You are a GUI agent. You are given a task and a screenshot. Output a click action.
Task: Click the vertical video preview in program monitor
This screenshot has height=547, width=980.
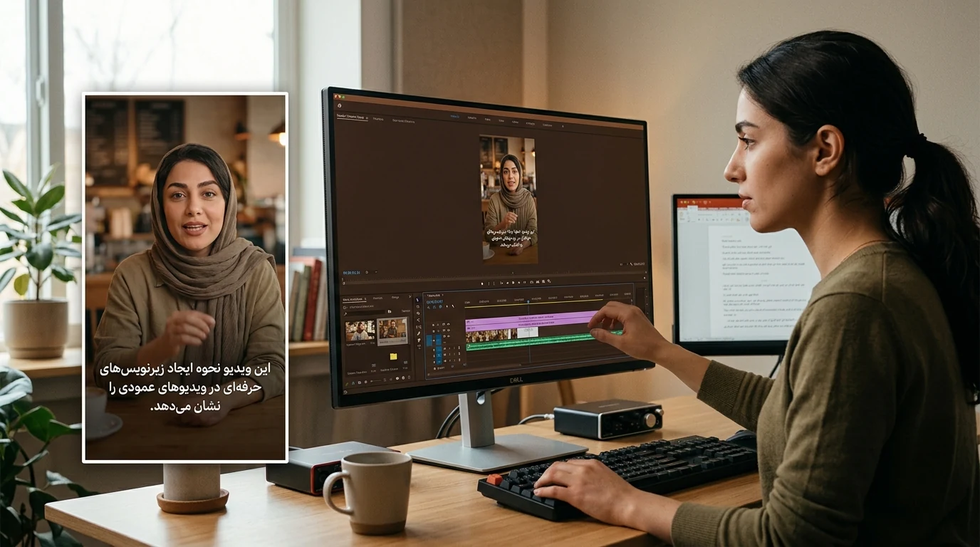pos(509,199)
